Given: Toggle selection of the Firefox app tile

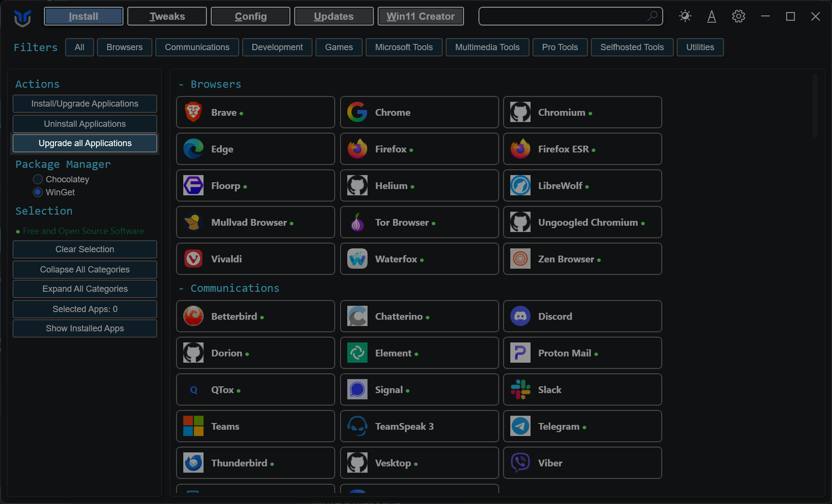Looking at the screenshot, I should pos(420,149).
